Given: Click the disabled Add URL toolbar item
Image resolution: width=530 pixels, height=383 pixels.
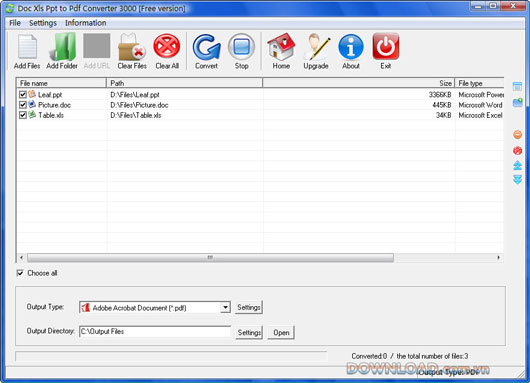Looking at the screenshot, I should tap(97, 51).
